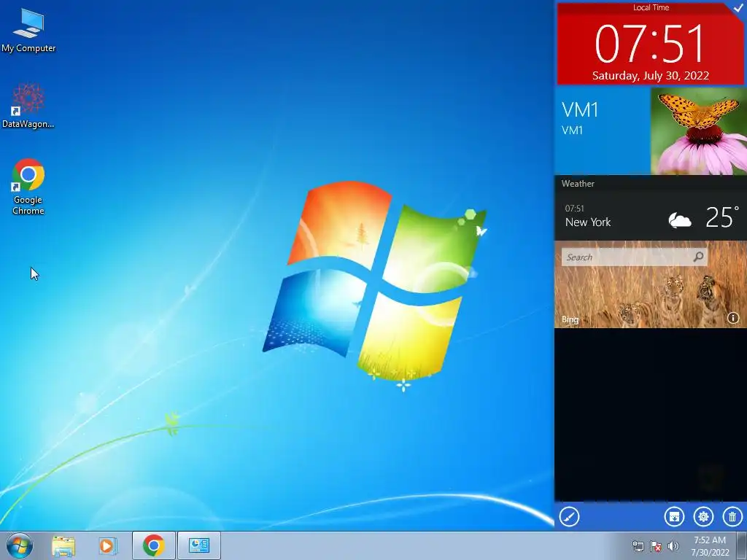Screen dimensions: 747x560
Task: Launch Windows Media Player from the taskbar
Action: click(108, 545)
